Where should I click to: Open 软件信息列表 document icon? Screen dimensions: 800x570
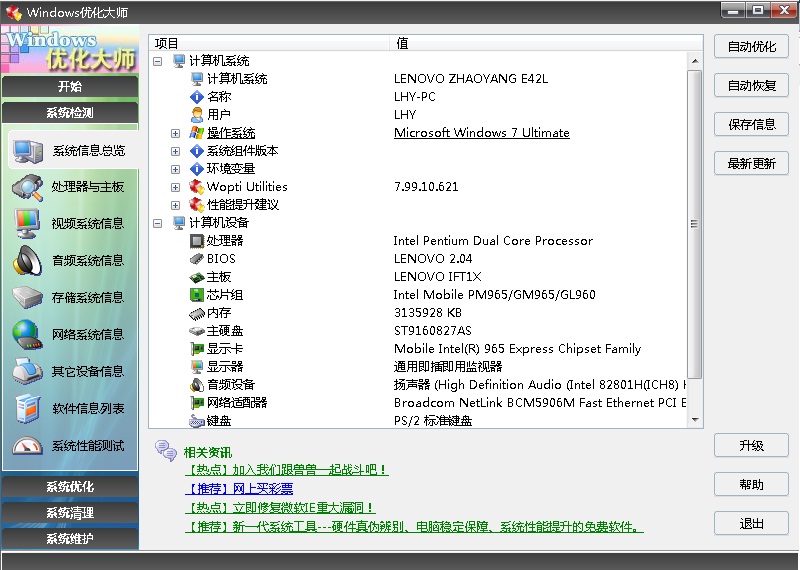(28, 409)
